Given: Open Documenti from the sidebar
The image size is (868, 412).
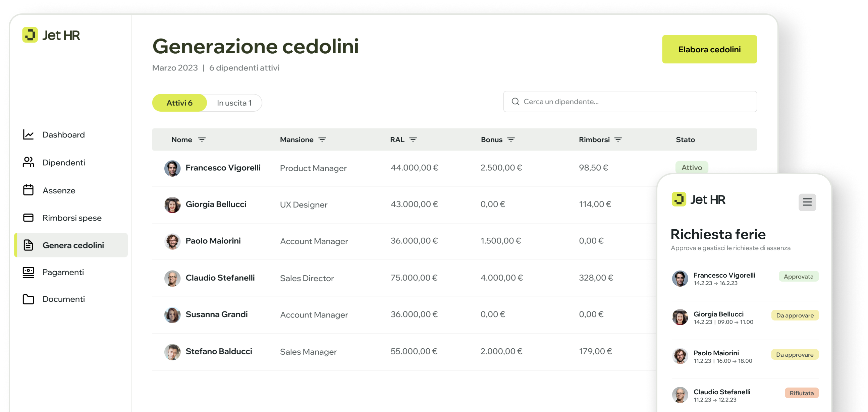Looking at the screenshot, I should point(64,299).
